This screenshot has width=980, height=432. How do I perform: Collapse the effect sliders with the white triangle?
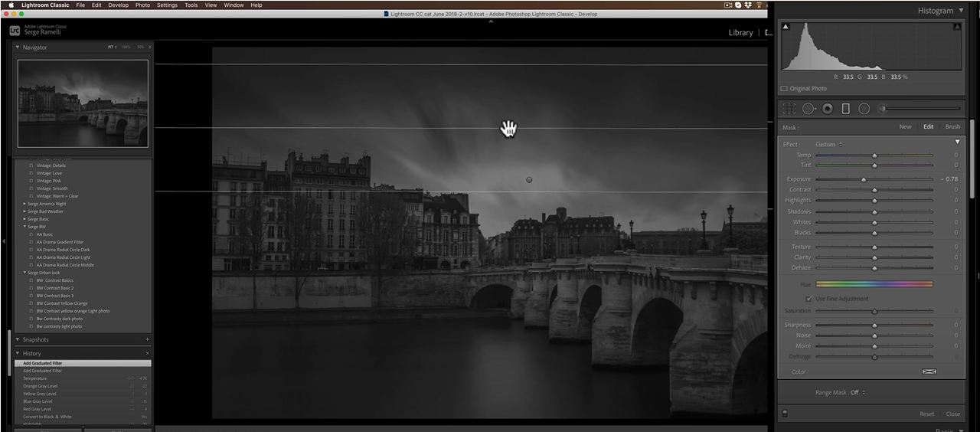(957, 142)
